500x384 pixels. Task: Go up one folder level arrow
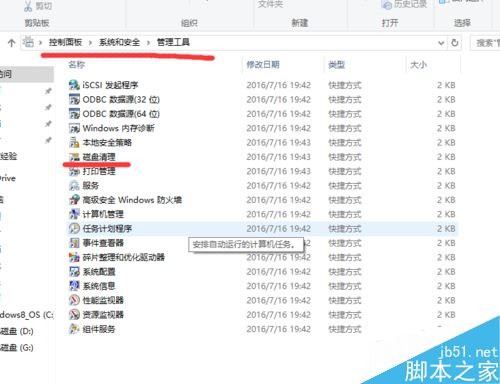[12, 43]
